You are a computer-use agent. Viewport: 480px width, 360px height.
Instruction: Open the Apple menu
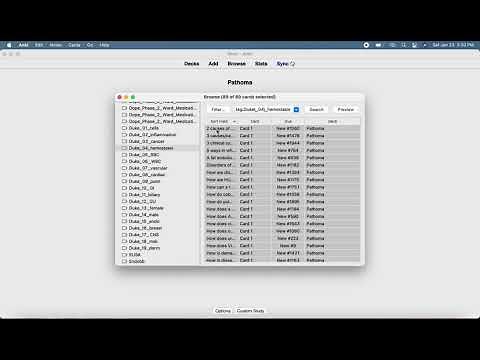tap(9, 45)
